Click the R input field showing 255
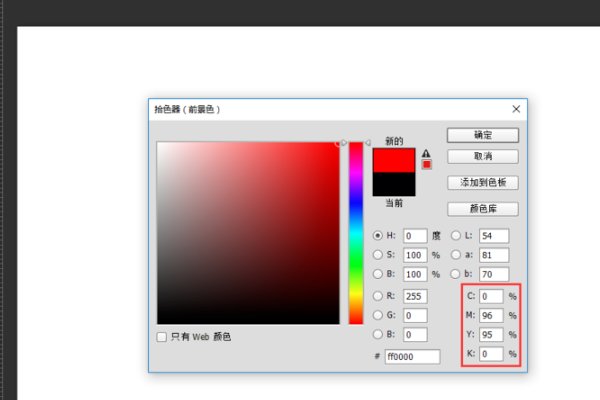This screenshot has width=600, height=400. coord(415,296)
